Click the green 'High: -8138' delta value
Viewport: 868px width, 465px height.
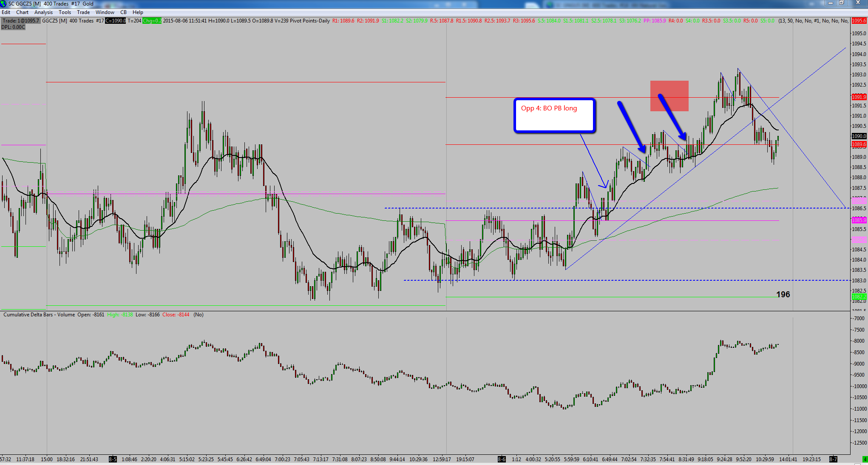coord(120,315)
